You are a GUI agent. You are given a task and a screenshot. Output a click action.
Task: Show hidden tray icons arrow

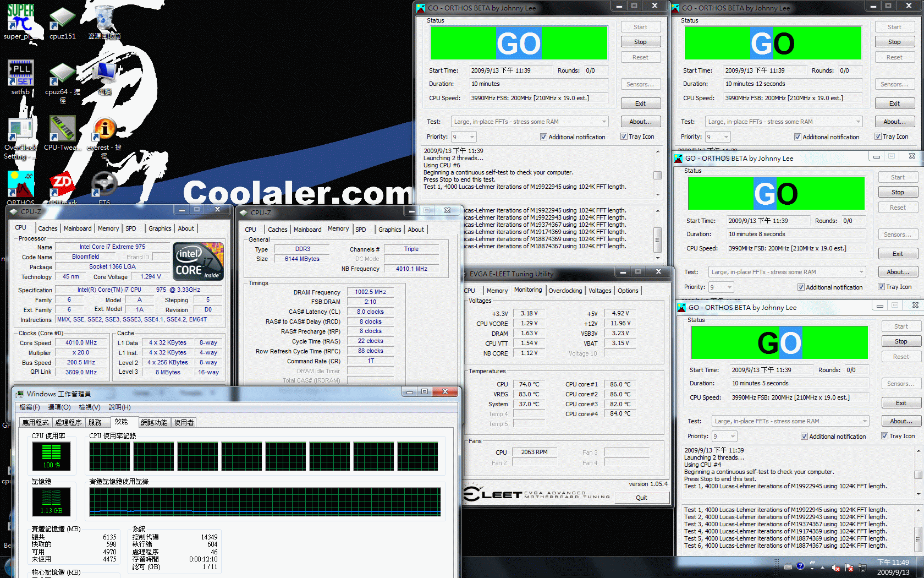(x=823, y=568)
